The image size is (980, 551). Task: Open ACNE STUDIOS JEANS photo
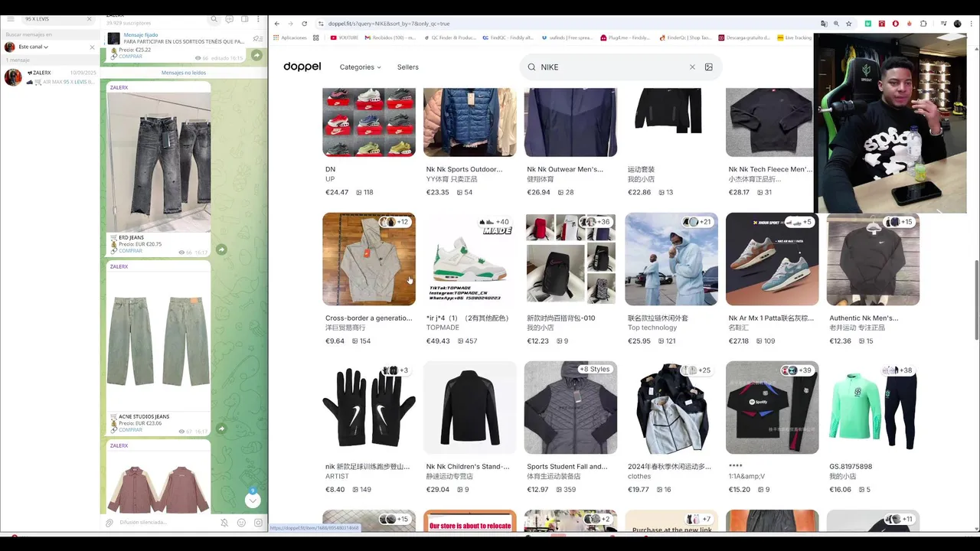158,341
